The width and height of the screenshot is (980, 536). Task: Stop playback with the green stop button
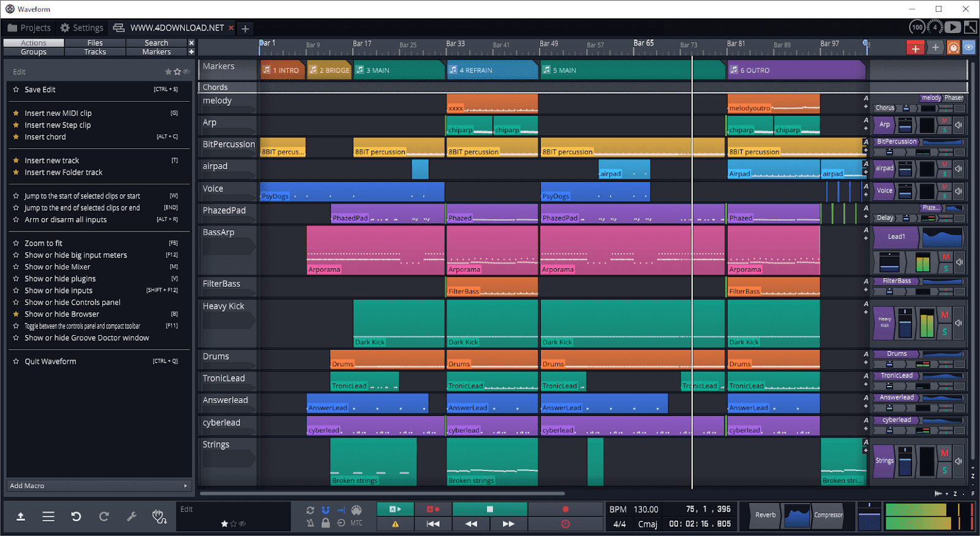coord(490,509)
